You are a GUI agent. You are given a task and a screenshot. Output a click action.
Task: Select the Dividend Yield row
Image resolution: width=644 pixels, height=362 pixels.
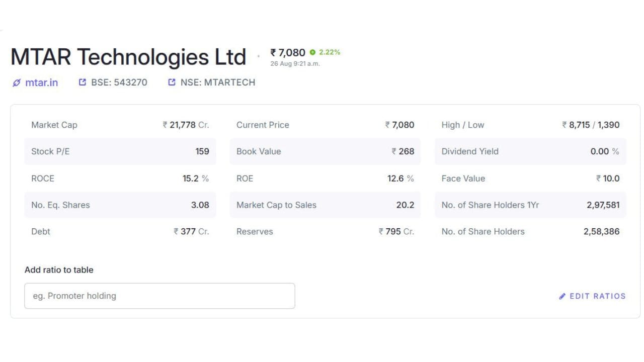click(530, 151)
